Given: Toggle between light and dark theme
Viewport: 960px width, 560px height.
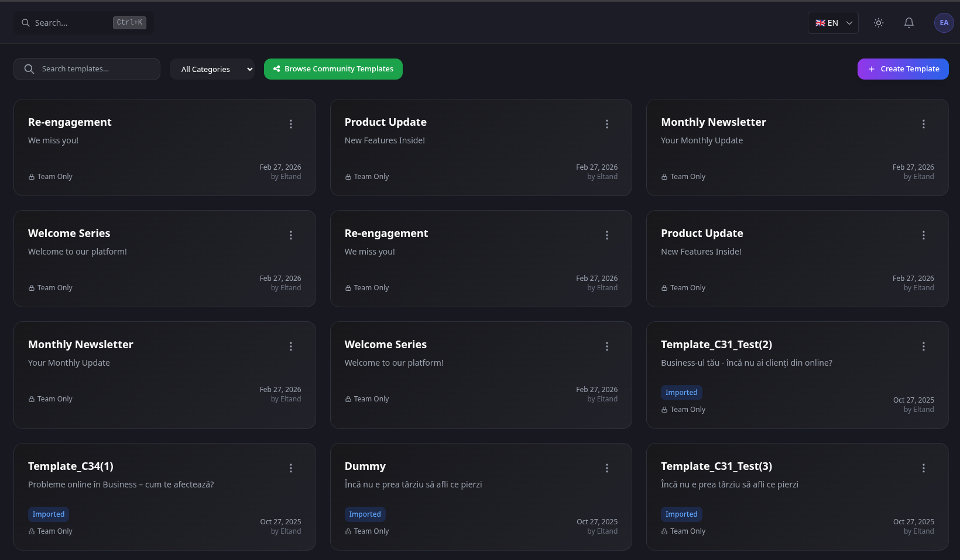Looking at the screenshot, I should click(x=878, y=22).
